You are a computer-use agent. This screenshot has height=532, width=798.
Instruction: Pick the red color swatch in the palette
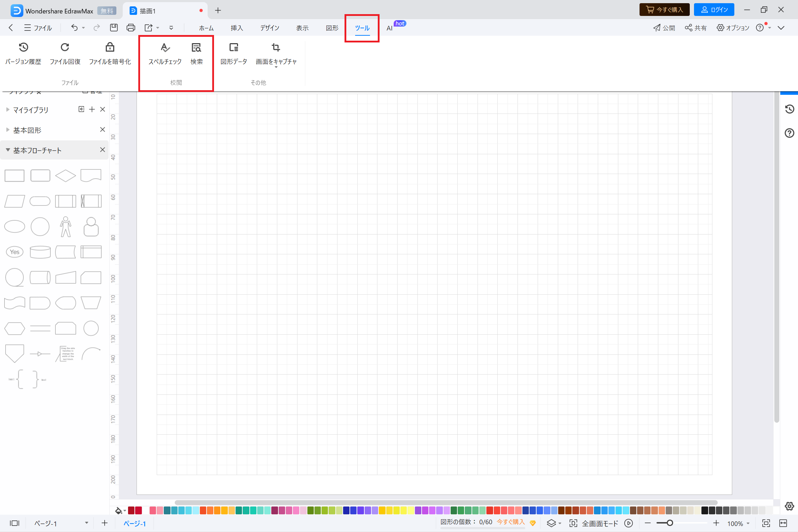pyautogui.click(x=138, y=510)
